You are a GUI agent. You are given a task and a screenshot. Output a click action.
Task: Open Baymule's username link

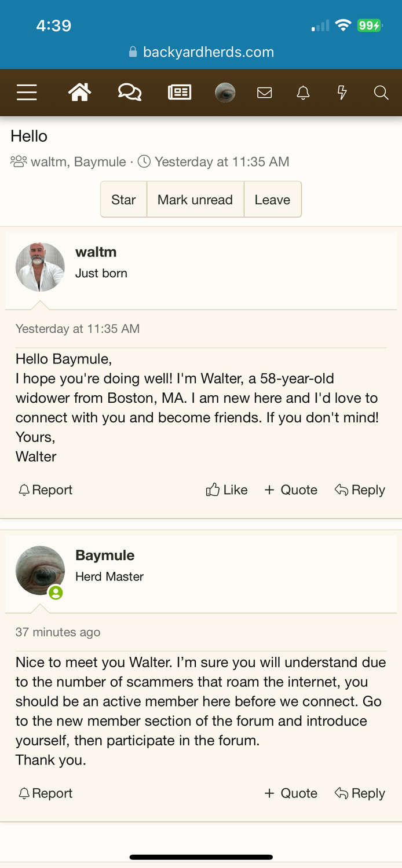105,556
